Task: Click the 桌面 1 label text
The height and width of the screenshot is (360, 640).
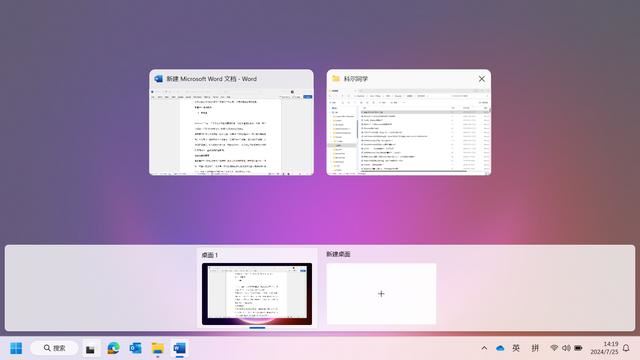Action: (209, 255)
